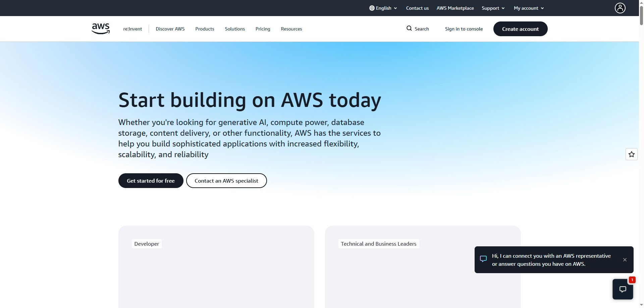Click the chat popup greeting message
Image resolution: width=644 pixels, height=308 pixels.
click(x=551, y=260)
